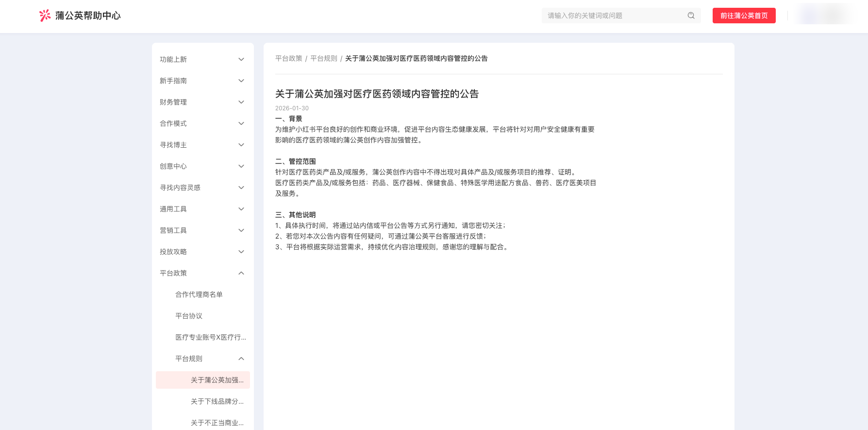Viewport: 868px width, 430px height.
Task: Select the 功能上新 menu label
Action: (173, 59)
